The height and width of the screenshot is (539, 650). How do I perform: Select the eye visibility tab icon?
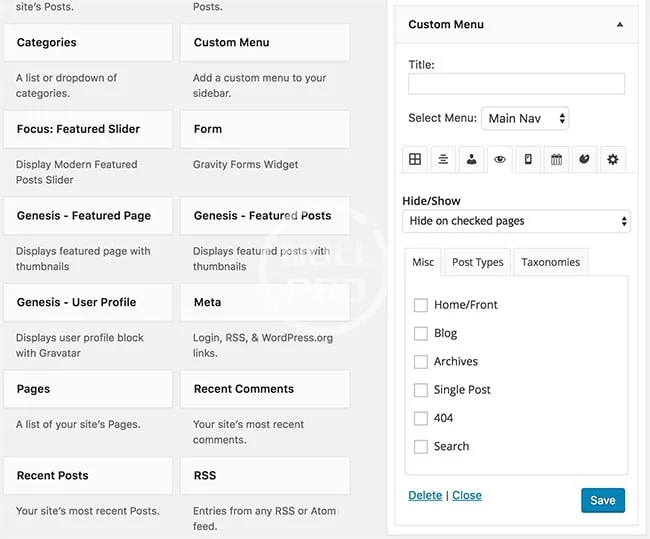click(x=499, y=159)
